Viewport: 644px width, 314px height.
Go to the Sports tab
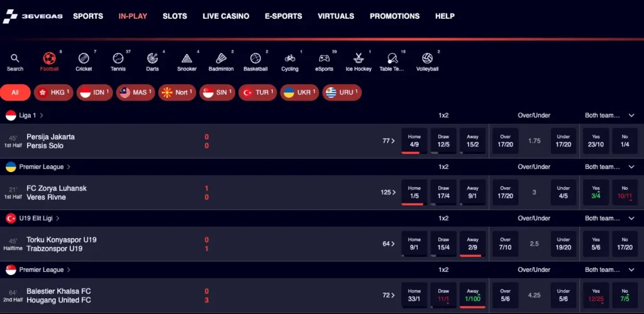88,16
